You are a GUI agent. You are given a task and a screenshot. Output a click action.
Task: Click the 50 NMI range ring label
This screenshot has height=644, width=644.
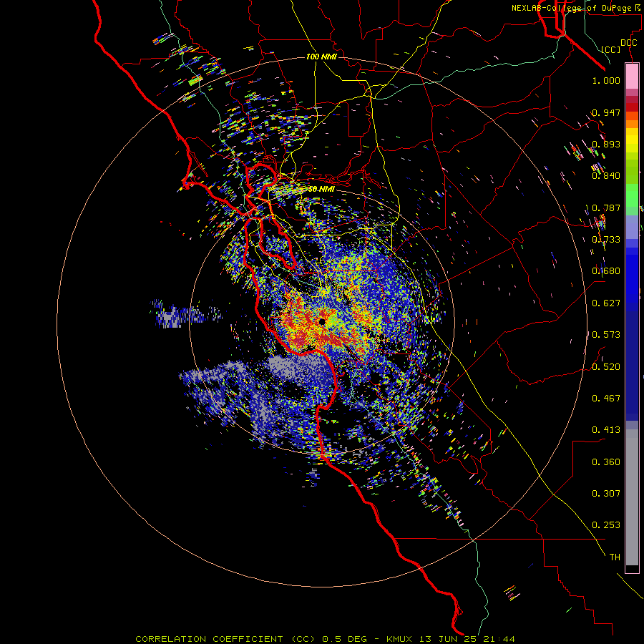(321, 190)
